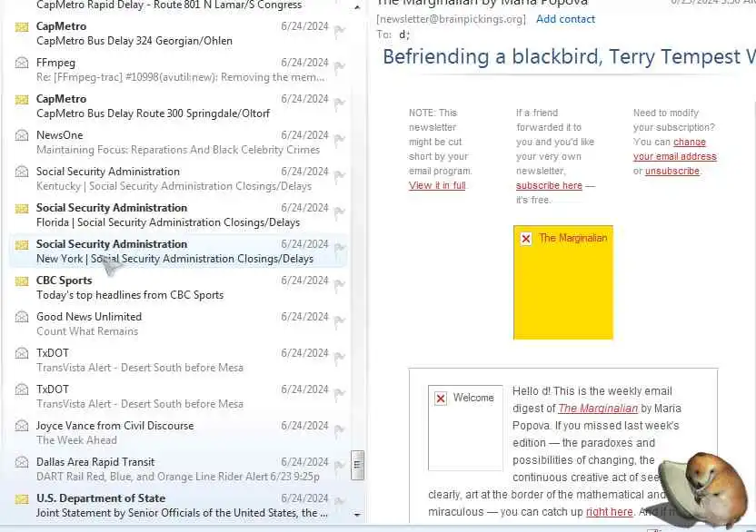This screenshot has width=756, height=532.
Task: Click envelope icon for Florida Social Security email
Action: (x=22, y=209)
